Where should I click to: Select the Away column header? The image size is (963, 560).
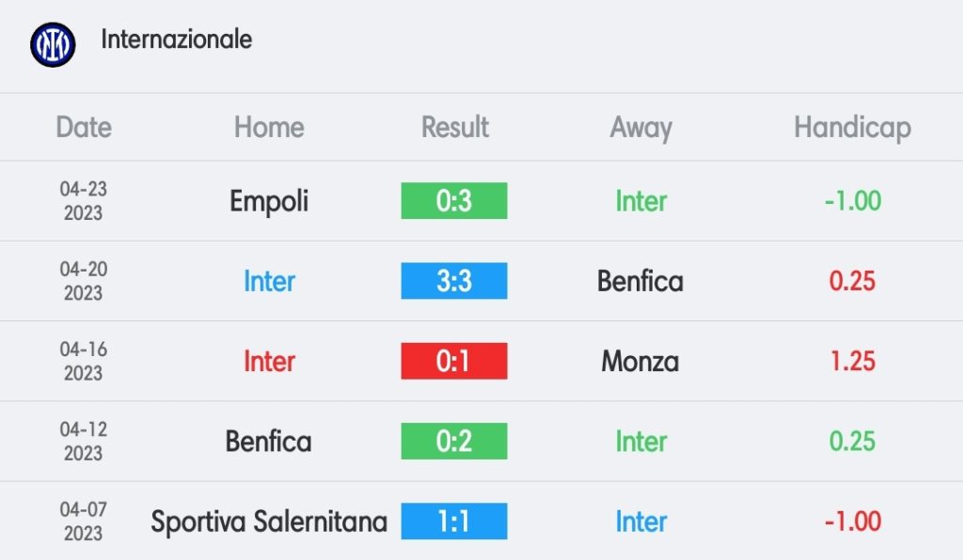click(640, 129)
